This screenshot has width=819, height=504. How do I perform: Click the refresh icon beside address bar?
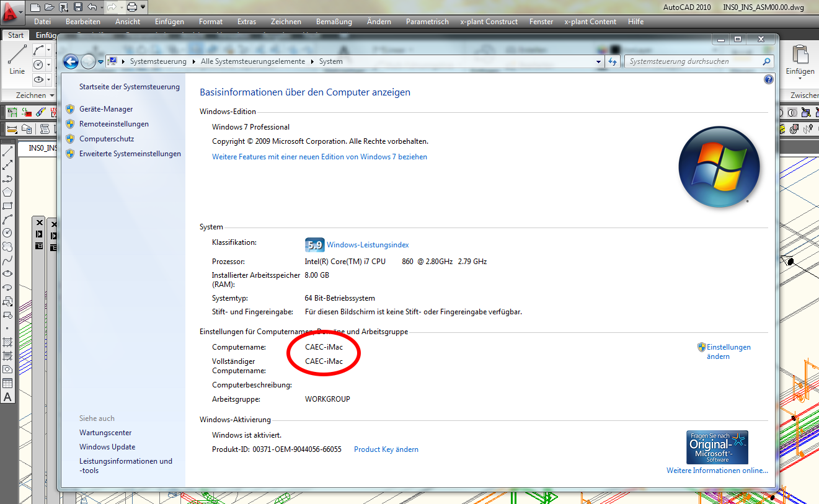click(x=613, y=61)
